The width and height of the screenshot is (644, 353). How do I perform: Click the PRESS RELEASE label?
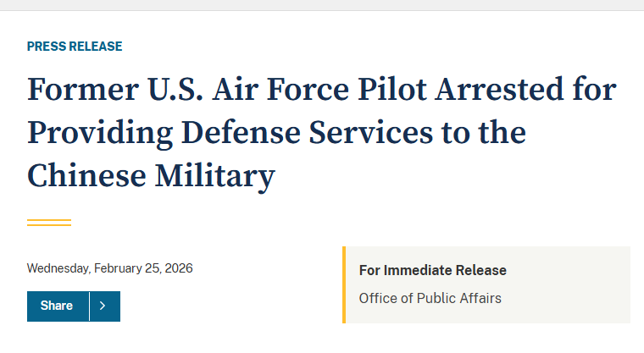click(75, 47)
